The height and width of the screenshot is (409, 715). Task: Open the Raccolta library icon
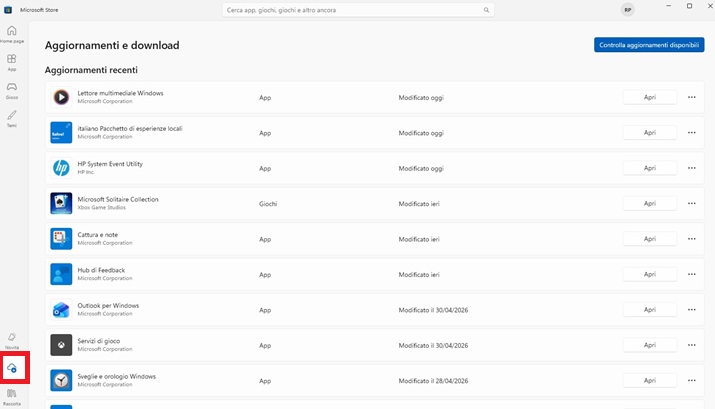tap(12, 397)
